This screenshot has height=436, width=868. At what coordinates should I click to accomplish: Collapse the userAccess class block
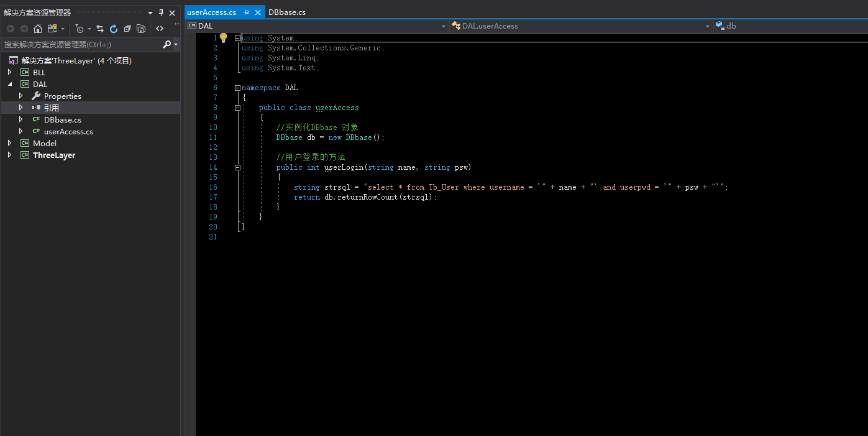pos(237,108)
